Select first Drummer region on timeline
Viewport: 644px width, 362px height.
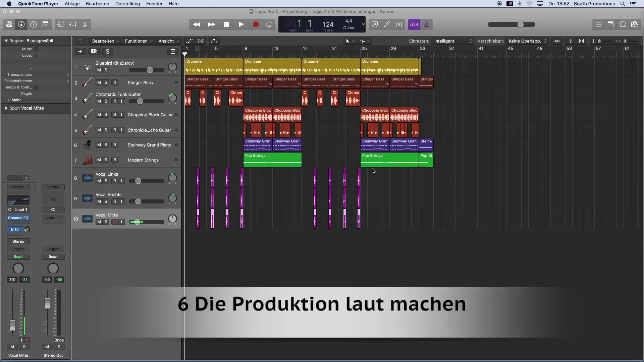coord(214,67)
